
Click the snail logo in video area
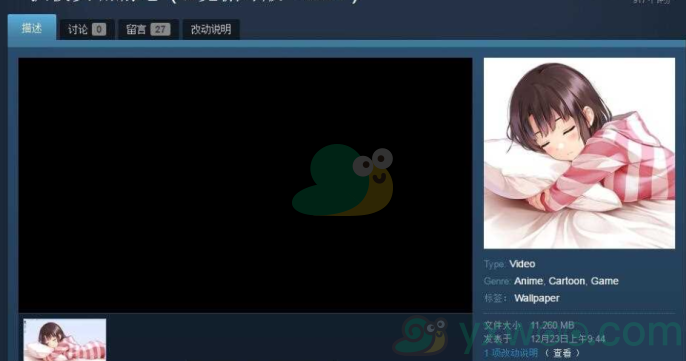tap(343, 180)
